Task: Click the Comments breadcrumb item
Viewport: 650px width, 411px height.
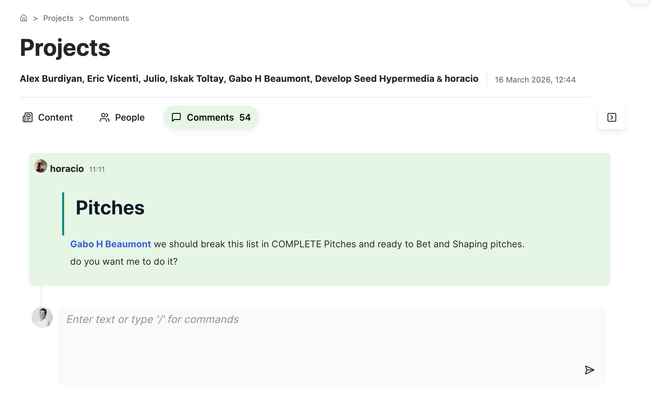Action: 109,18
